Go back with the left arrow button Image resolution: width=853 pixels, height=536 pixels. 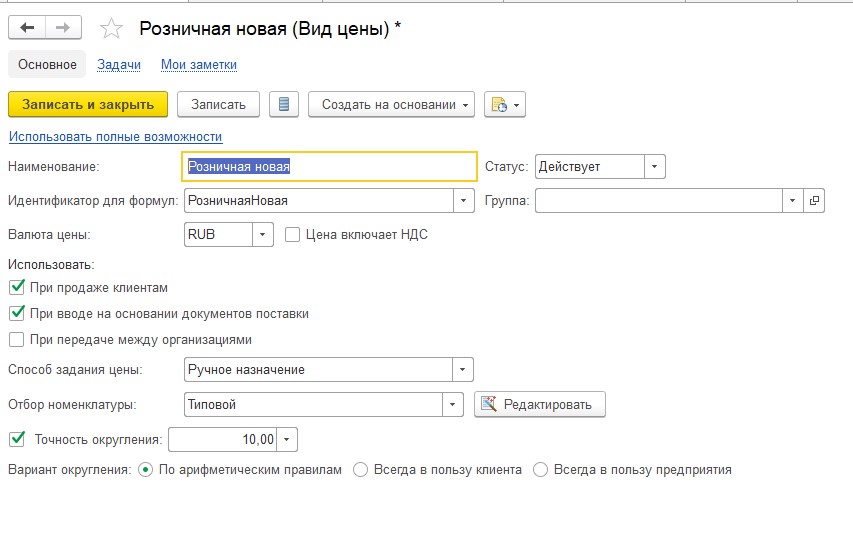[27, 27]
